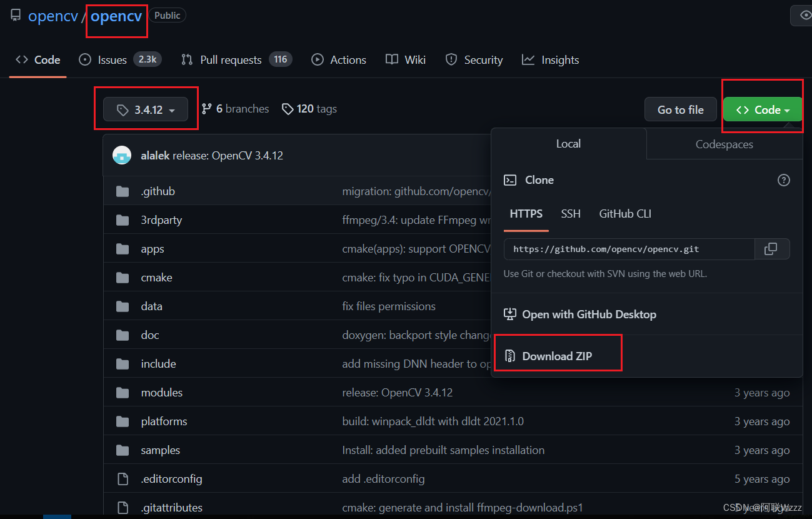Copy the clone URL to clipboard
Screen dimensions: 812x519
tap(772, 249)
